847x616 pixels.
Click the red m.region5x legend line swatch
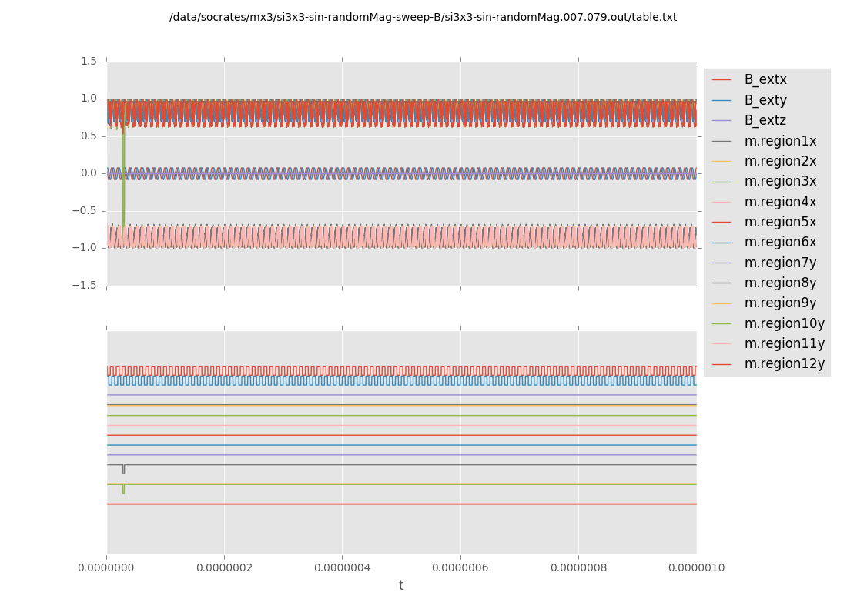coord(721,223)
